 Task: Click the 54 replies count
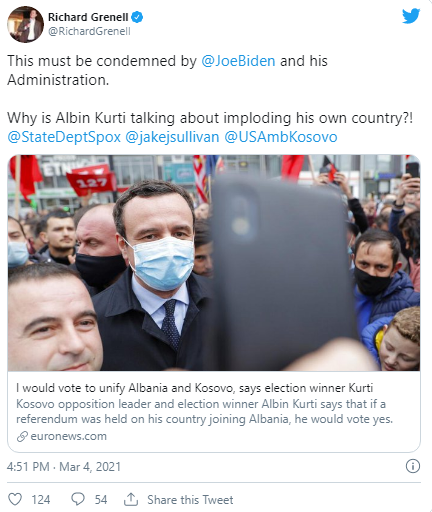click(x=101, y=500)
